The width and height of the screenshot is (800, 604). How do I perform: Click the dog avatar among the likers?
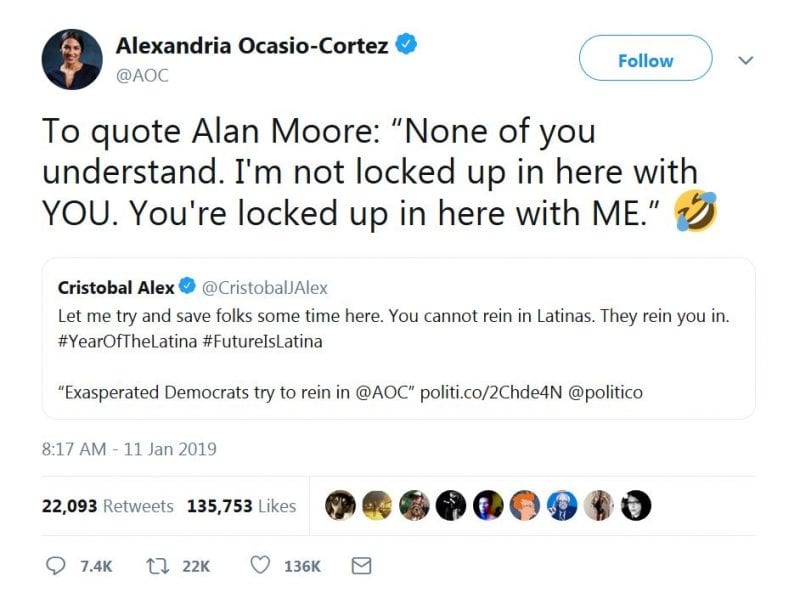pyautogui.click(x=342, y=506)
